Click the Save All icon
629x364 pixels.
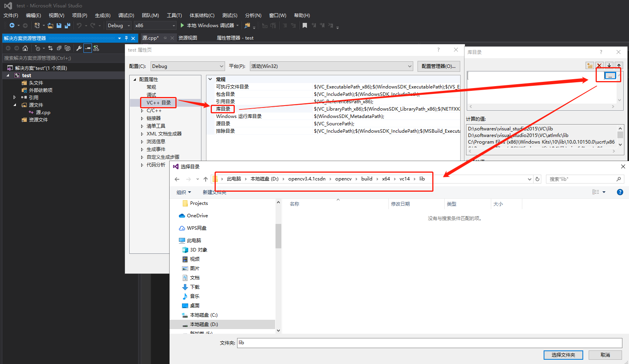(x=68, y=26)
